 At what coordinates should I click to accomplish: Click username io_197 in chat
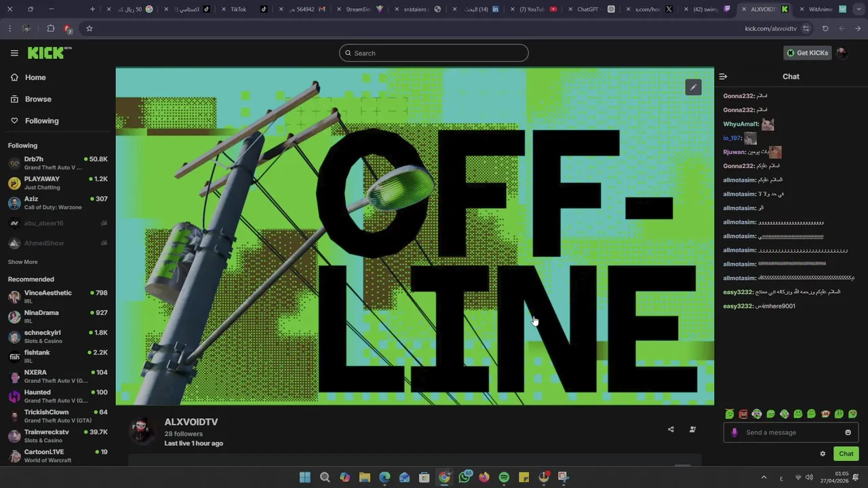click(732, 138)
